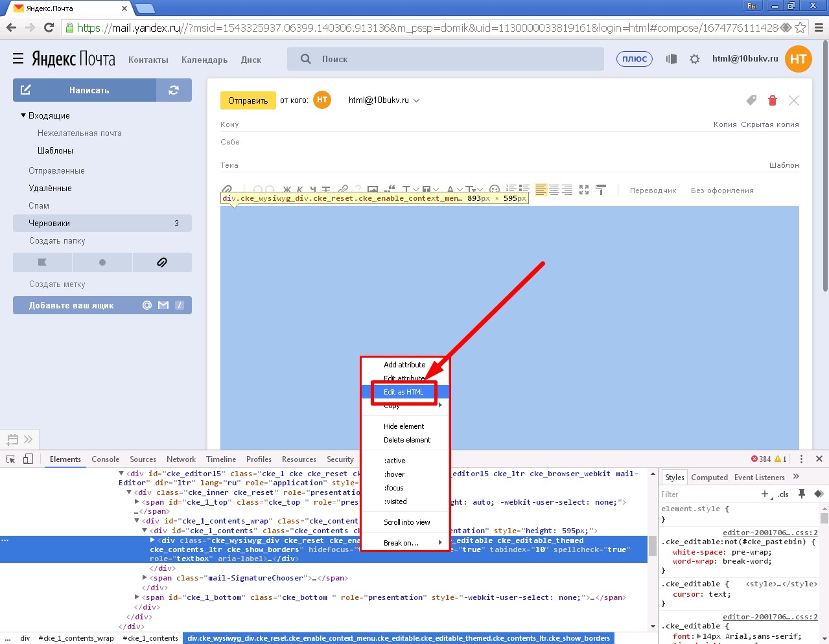Open the sender address dropdown

(x=416, y=100)
